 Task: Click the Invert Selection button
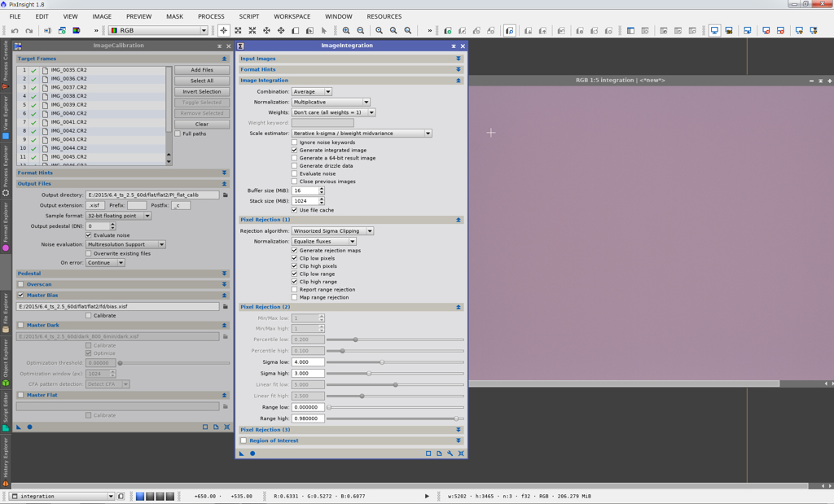(x=202, y=92)
